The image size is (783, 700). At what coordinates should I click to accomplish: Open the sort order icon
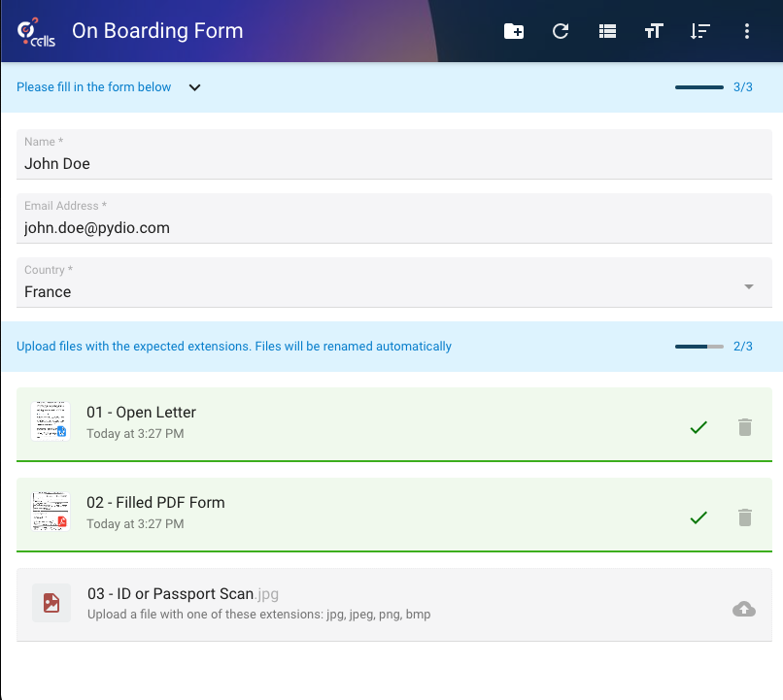click(x=700, y=31)
